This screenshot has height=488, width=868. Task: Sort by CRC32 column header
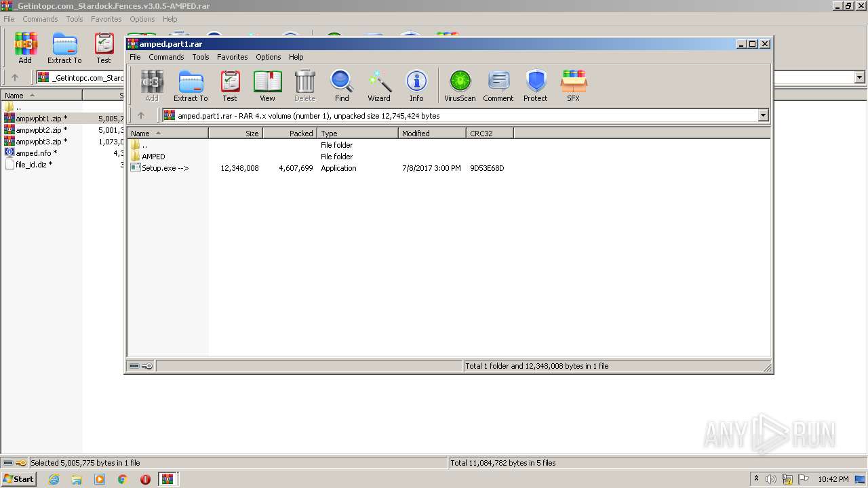tap(490, 134)
